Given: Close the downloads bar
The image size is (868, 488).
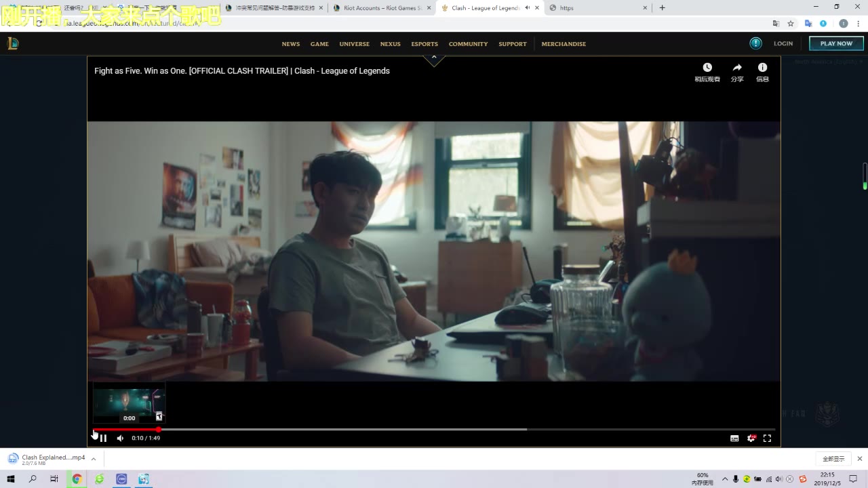Looking at the screenshot, I should click(860, 459).
